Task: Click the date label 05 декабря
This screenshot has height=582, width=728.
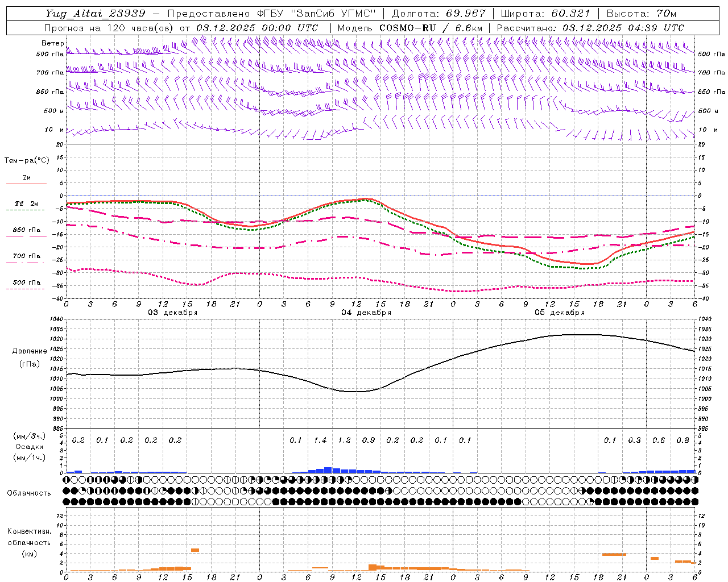Action: (x=560, y=313)
